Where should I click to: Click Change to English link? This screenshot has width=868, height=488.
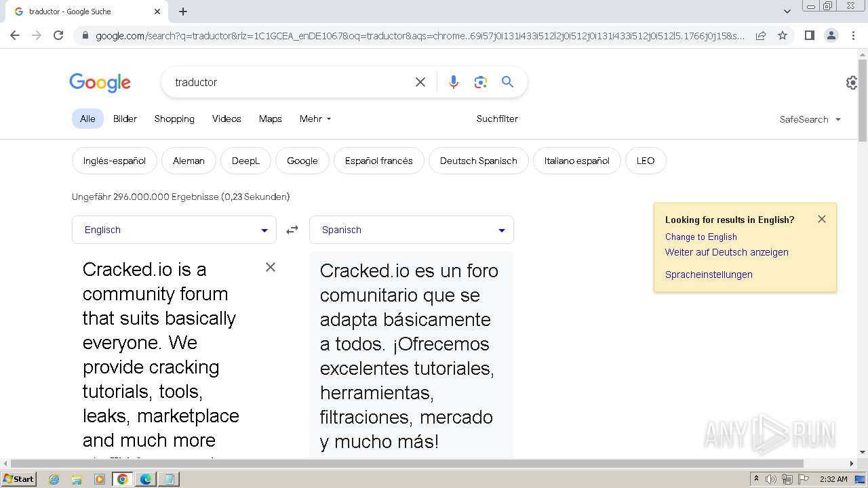tap(701, 237)
